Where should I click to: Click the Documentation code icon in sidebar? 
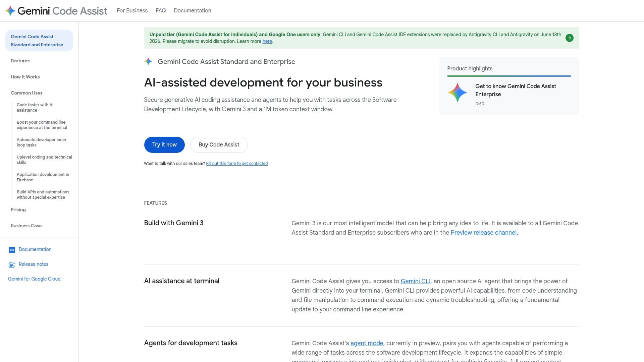(x=12, y=250)
